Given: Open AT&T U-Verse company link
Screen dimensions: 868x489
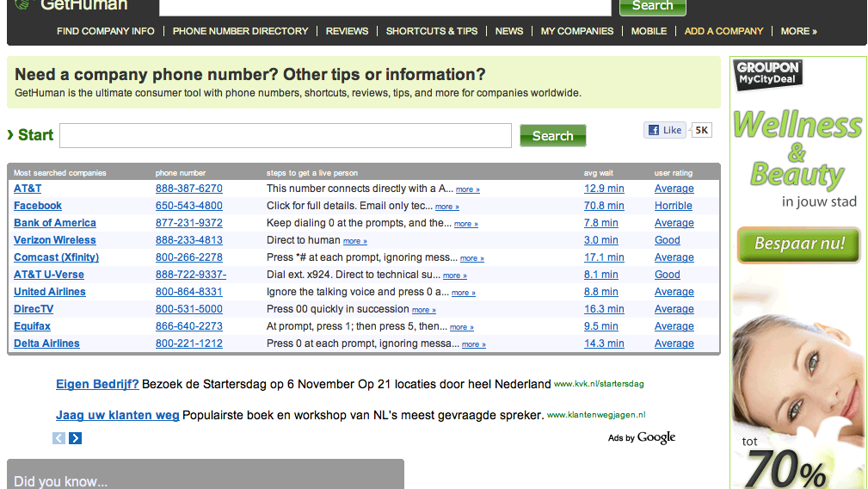Looking at the screenshot, I should pos(49,274).
